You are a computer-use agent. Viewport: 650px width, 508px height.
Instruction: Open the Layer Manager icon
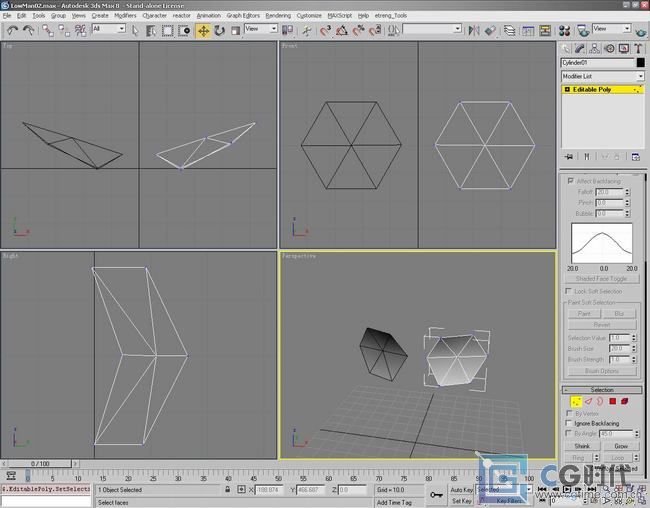point(509,30)
